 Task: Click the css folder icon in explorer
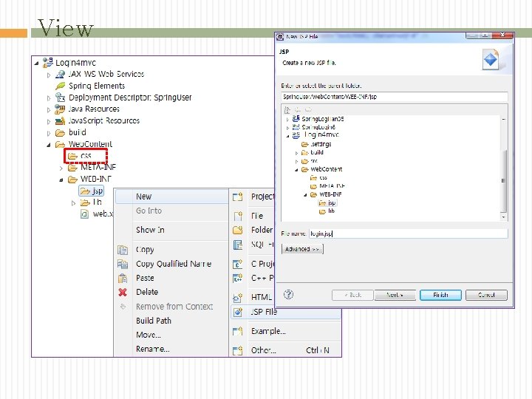[x=72, y=156]
